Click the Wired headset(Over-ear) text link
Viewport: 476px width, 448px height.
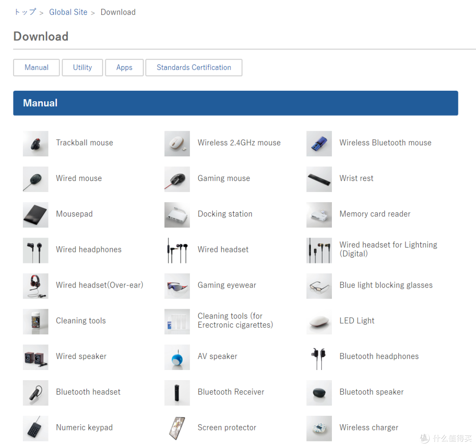(100, 285)
